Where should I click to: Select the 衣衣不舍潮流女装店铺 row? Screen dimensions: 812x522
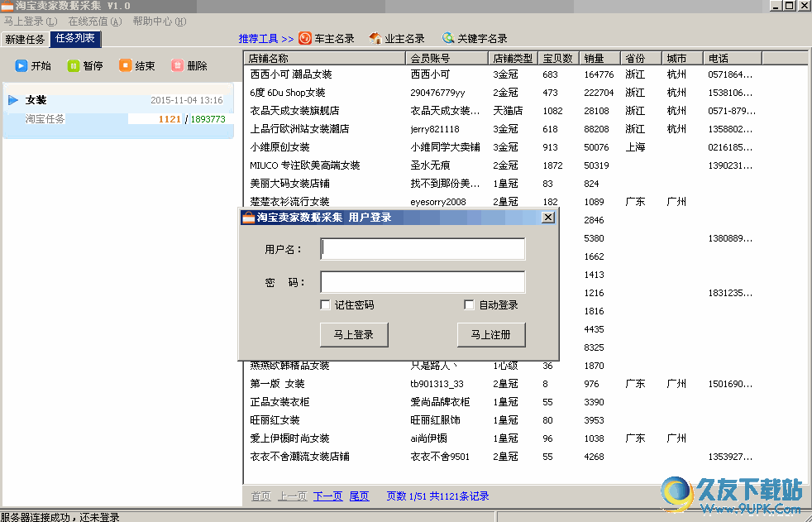[x=525, y=456]
